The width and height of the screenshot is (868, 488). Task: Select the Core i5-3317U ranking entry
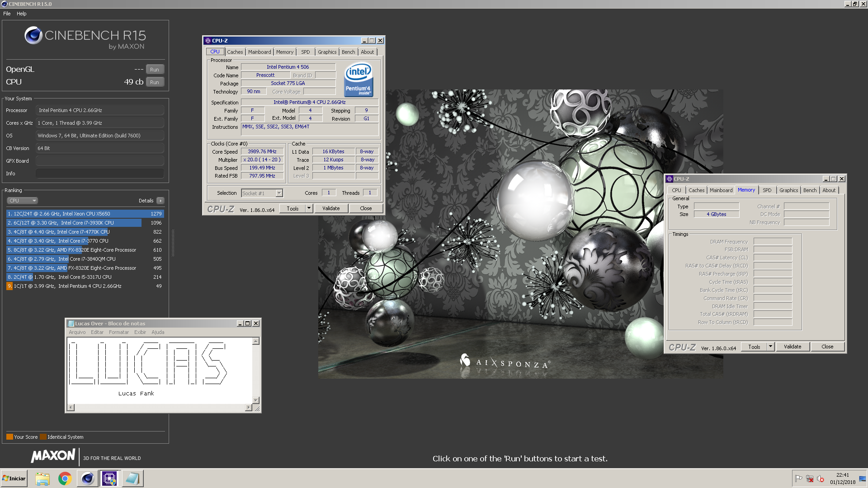pos(85,277)
